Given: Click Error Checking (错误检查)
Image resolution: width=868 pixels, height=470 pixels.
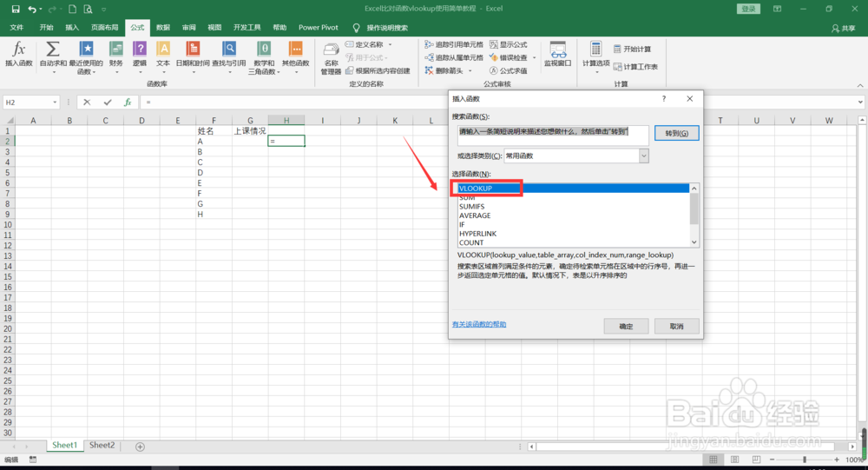Looking at the screenshot, I should coord(508,57).
